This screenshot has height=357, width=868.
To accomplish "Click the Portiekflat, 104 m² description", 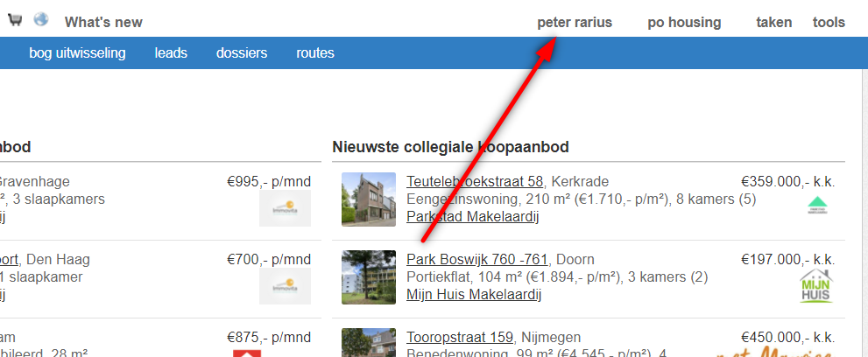I will 557,276.
